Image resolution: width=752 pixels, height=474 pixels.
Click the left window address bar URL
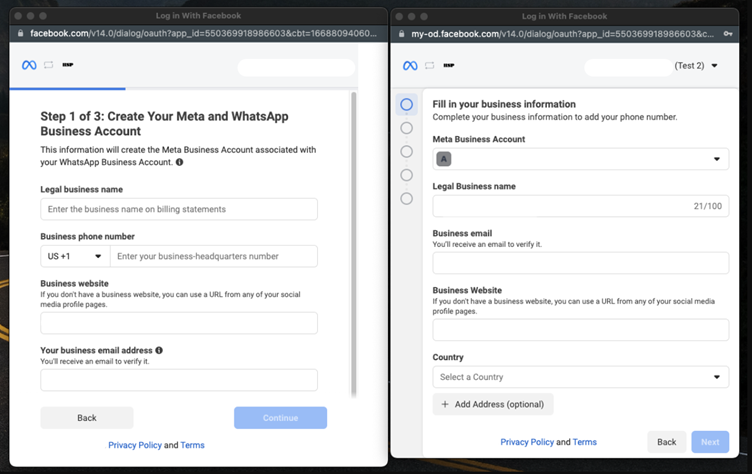(203, 33)
